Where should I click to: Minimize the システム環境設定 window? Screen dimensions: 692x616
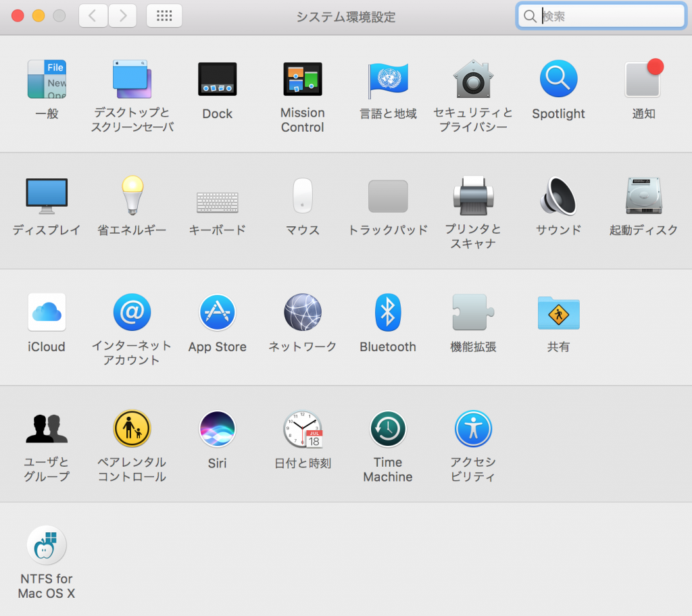(39, 16)
